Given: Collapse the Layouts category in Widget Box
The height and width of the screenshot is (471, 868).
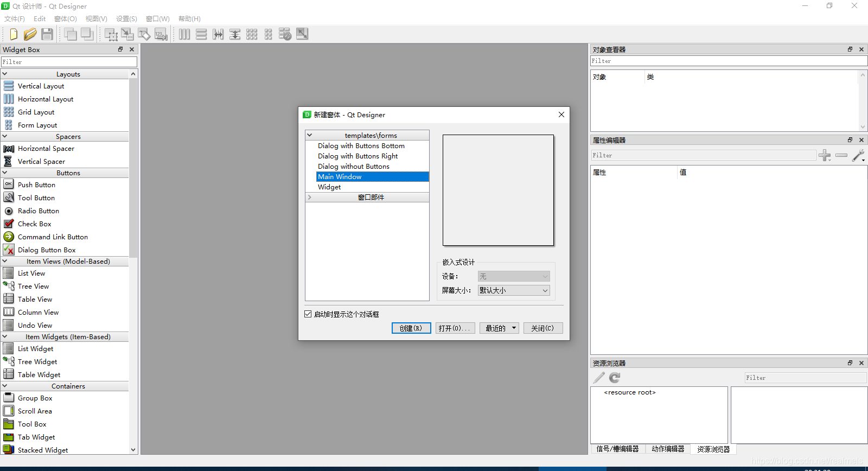Looking at the screenshot, I should click(5, 74).
